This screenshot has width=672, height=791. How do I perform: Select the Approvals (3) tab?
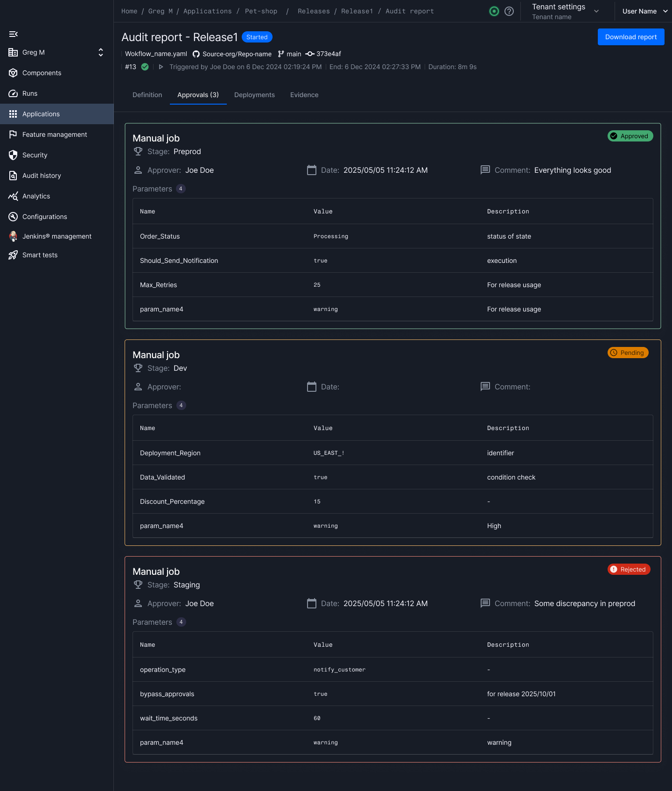point(198,95)
